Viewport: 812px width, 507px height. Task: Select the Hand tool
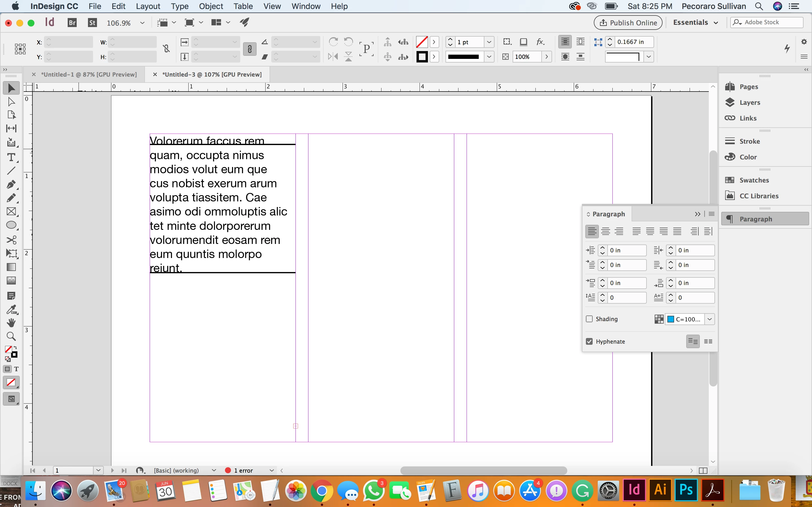(11, 323)
